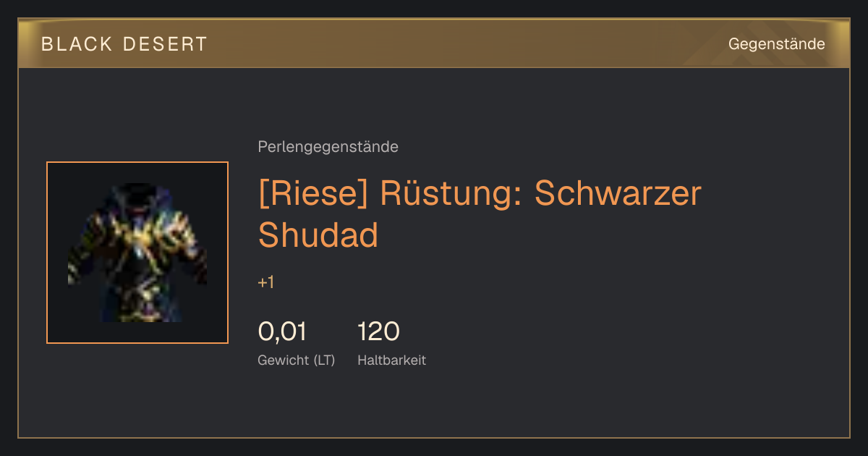Click the 120 durability value
This screenshot has height=456, width=868.
[x=378, y=332]
